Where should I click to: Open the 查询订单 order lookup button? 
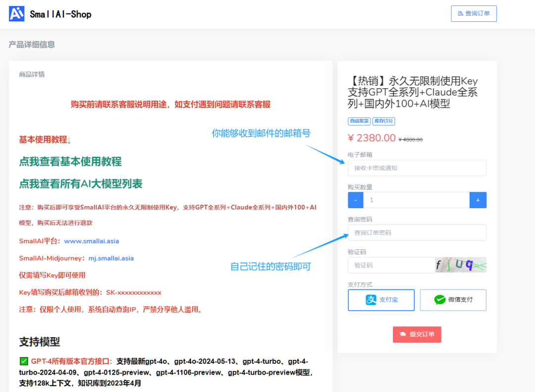coord(474,14)
